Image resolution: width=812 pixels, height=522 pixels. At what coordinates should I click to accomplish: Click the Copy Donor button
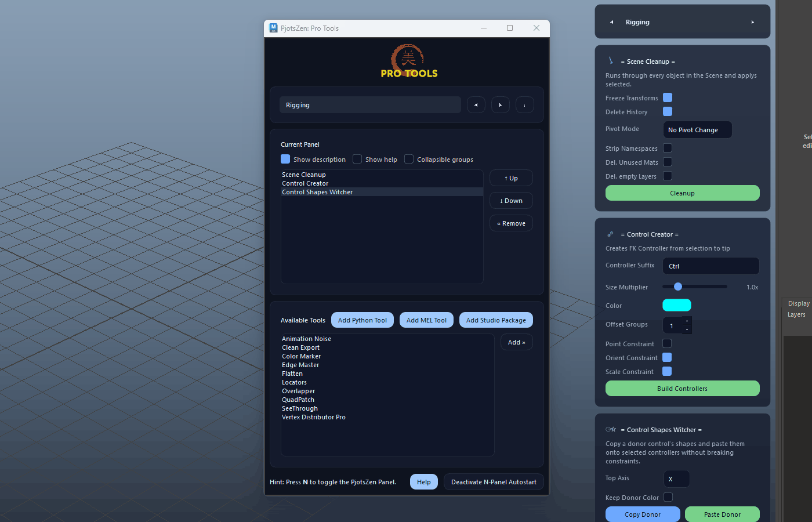pos(643,514)
